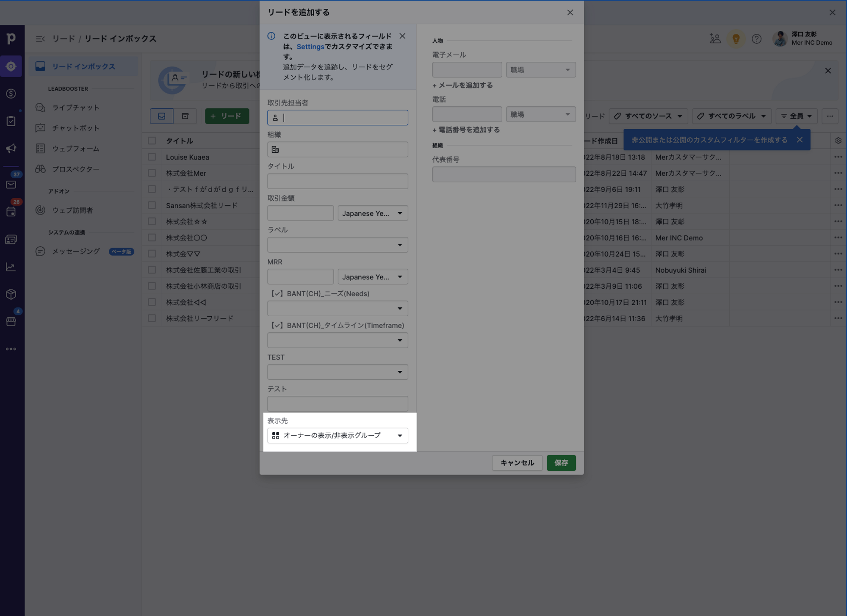Open phone type 職場 dropdown
Screen dimensions: 847x616
pos(541,114)
